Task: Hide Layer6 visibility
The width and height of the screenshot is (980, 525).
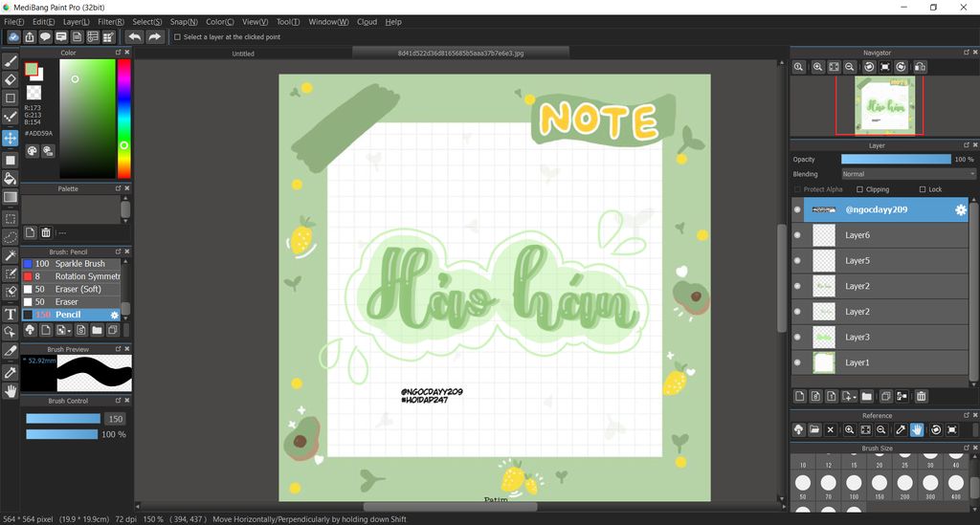Action: pyautogui.click(x=797, y=235)
